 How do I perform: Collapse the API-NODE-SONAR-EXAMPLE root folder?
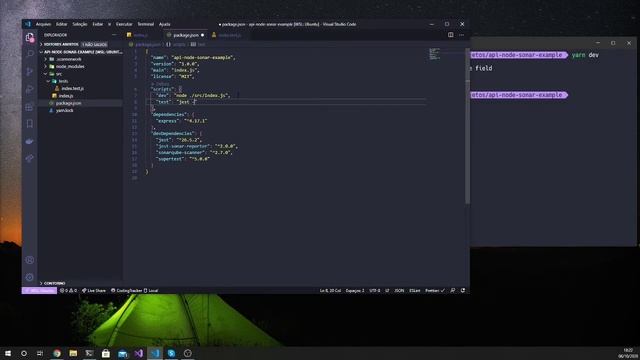point(80,52)
